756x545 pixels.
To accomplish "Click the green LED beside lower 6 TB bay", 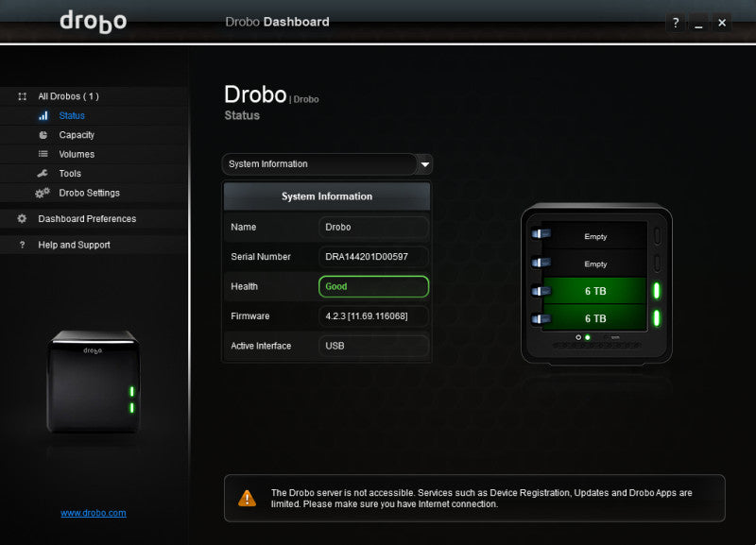I will tap(656, 318).
